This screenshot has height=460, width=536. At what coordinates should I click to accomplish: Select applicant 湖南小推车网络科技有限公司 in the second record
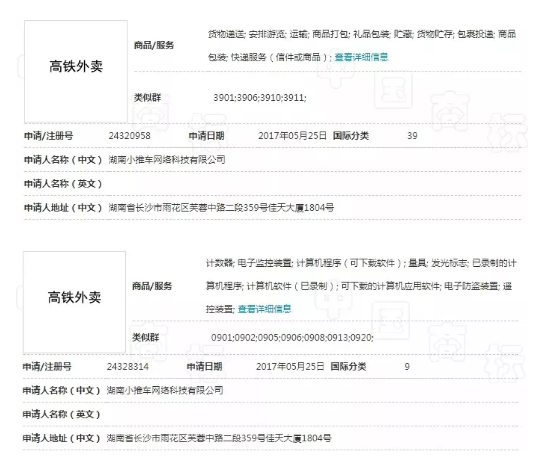pyautogui.click(x=165, y=390)
